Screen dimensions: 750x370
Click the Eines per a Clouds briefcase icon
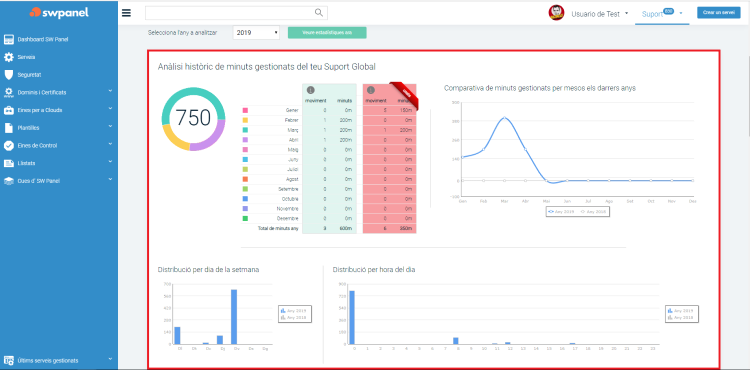[9, 110]
